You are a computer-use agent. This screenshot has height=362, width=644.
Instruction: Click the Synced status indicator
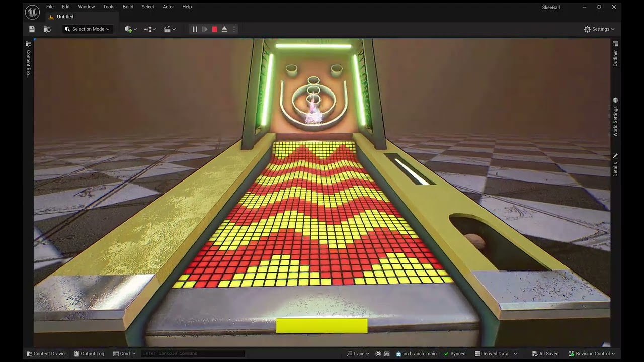455,354
